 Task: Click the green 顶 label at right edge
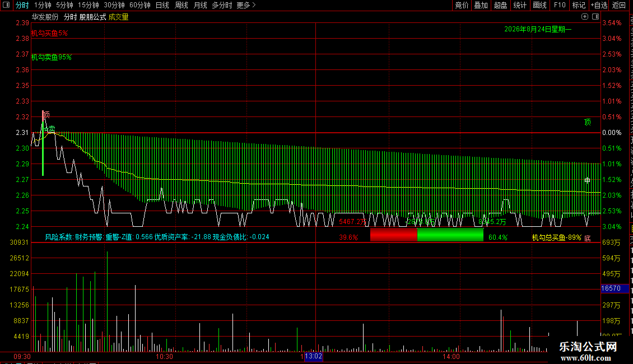click(588, 122)
